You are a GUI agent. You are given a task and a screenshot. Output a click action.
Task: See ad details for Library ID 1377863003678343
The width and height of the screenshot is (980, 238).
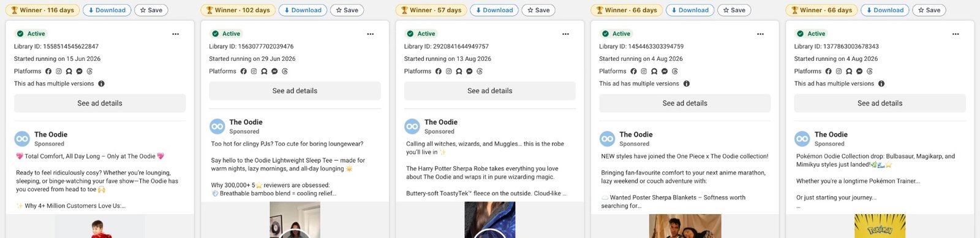[880, 103]
